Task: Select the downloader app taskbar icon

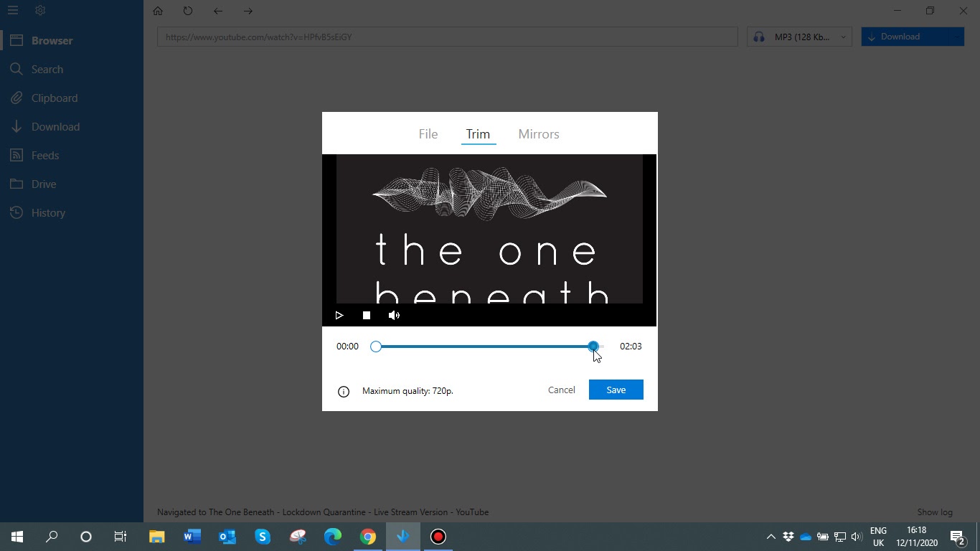Action: pyautogui.click(x=402, y=537)
